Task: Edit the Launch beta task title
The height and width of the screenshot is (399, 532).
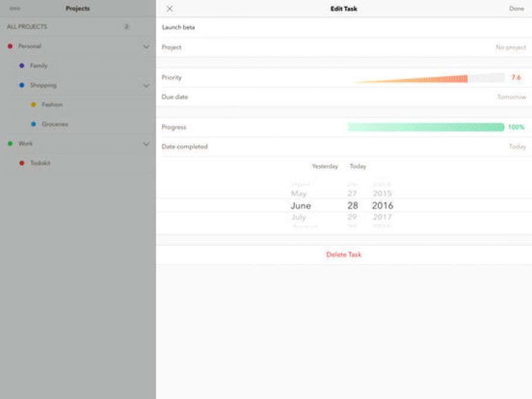Action: pos(179,27)
